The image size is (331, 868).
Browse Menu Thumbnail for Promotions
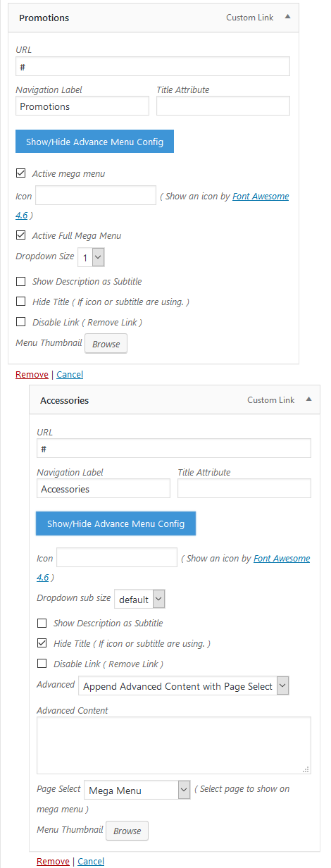coord(106,344)
